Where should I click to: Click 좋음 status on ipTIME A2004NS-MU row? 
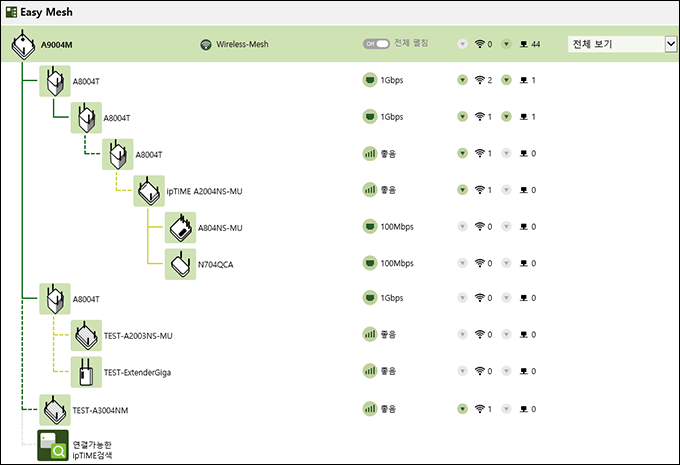[388, 190]
